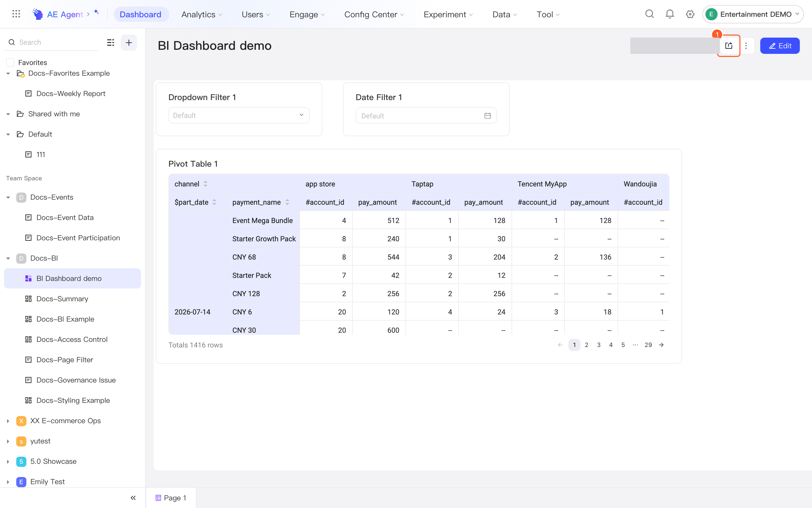Image resolution: width=812 pixels, height=508 pixels.
Task: Tick the Favorites checkbox
Action: tap(10, 62)
